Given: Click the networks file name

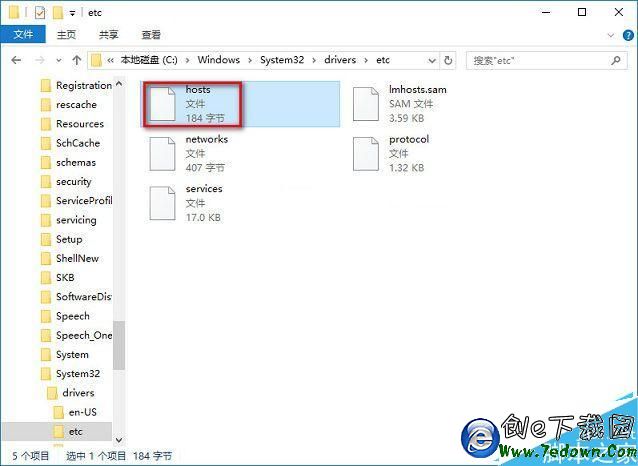Looking at the screenshot, I should point(206,139).
